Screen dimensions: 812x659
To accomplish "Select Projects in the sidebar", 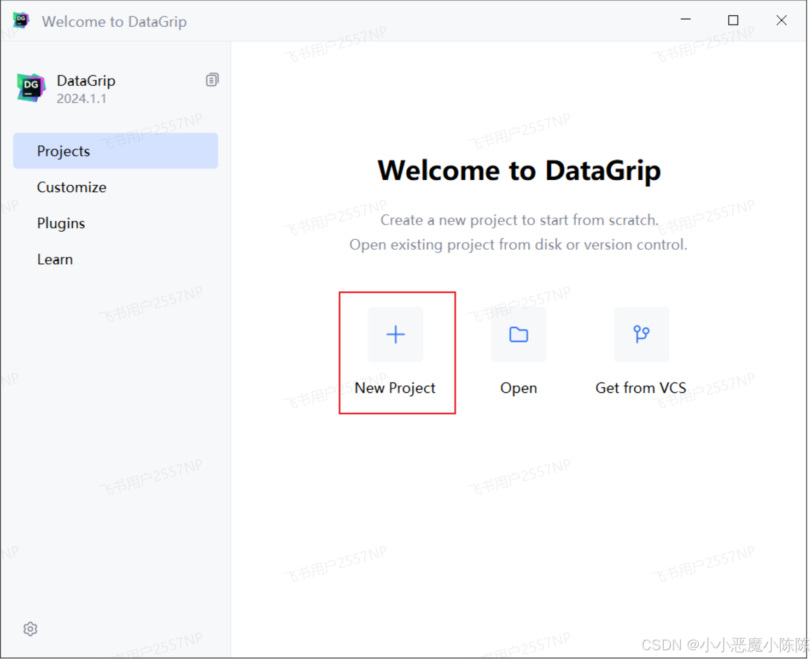I will 63,151.
